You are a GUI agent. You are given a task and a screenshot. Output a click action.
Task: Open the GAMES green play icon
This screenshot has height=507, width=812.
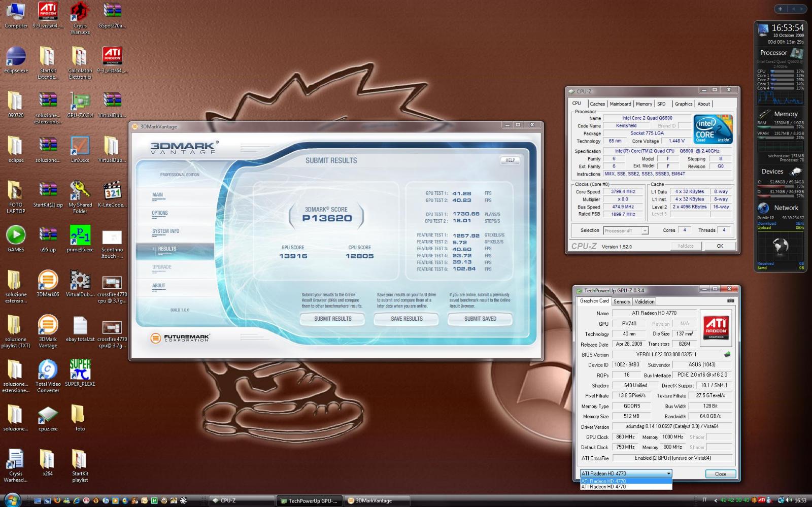16,239
